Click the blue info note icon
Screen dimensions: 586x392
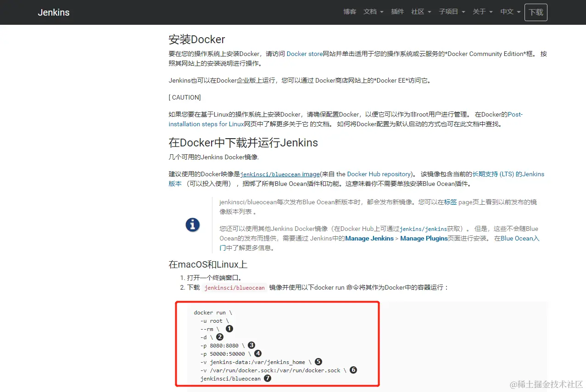pyautogui.click(x=192, y=225)
